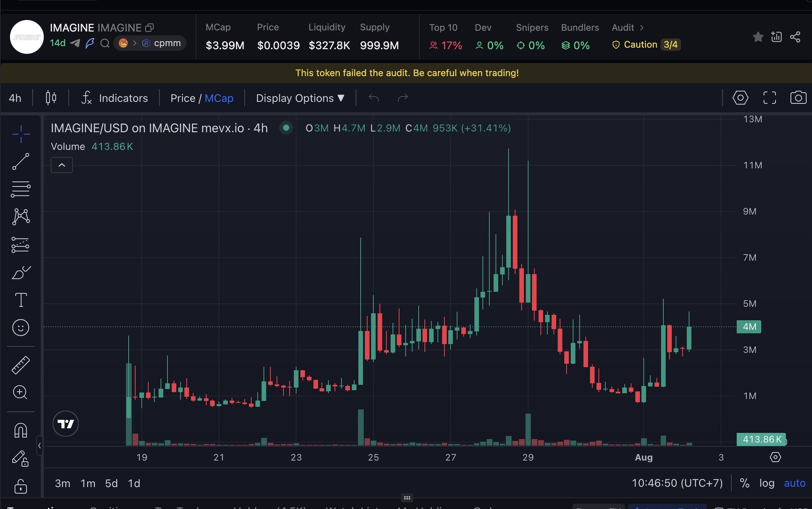Screen dimensions: 812x509
Task: Click the 413.86K volume axis label
Action: (x=761, y=439)
